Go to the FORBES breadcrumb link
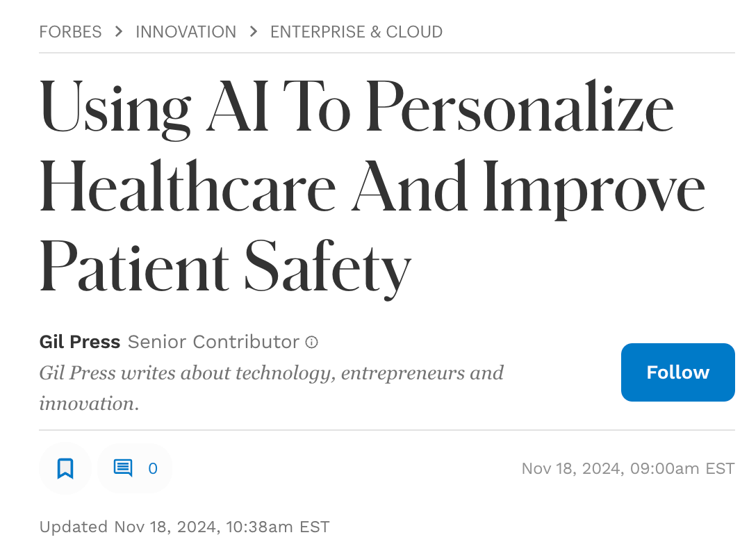 click(70, 31)
